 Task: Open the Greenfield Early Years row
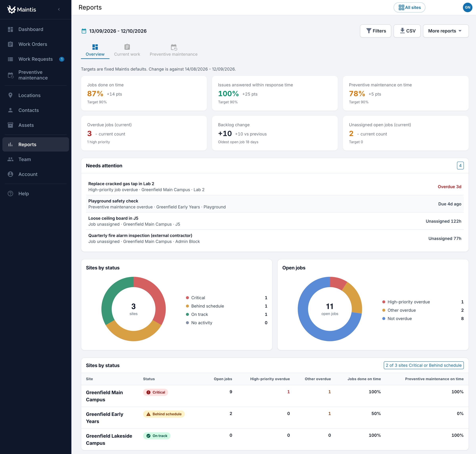[x=274, y=418]
